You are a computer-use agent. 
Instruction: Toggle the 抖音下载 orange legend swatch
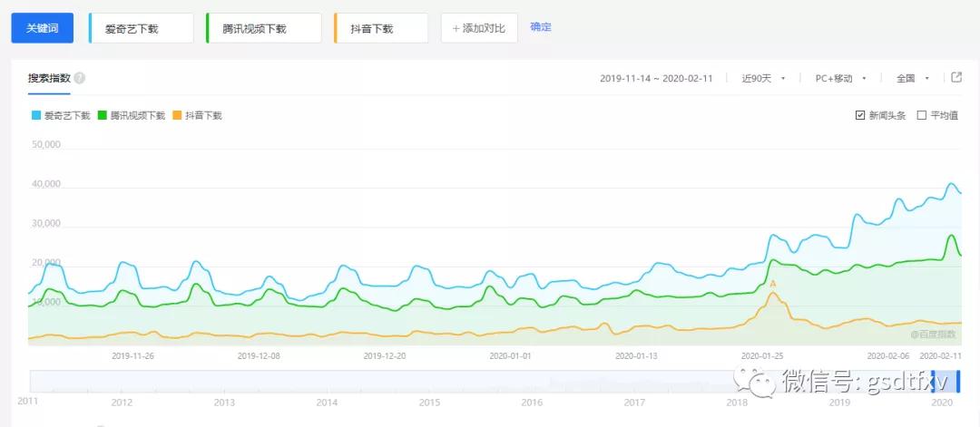tap(177, 115)
